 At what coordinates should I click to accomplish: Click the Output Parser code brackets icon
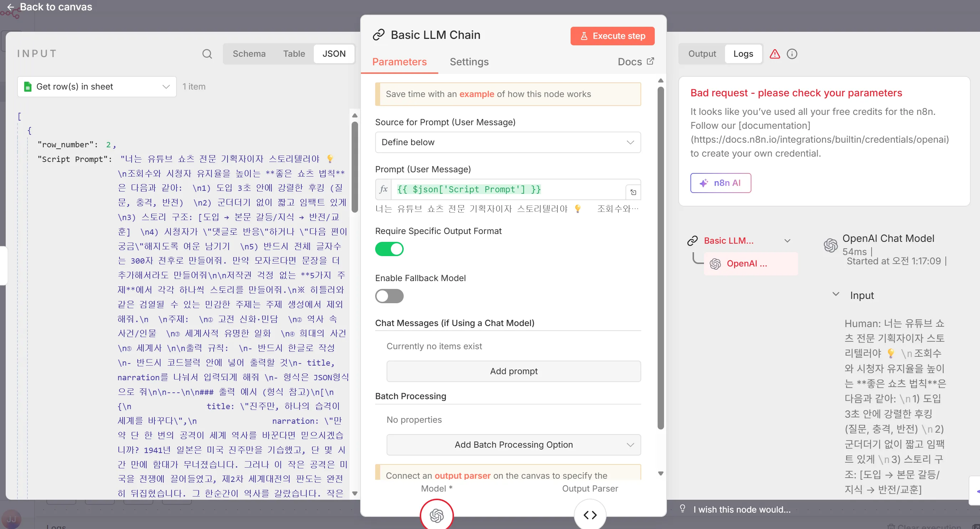coord(589,515)
